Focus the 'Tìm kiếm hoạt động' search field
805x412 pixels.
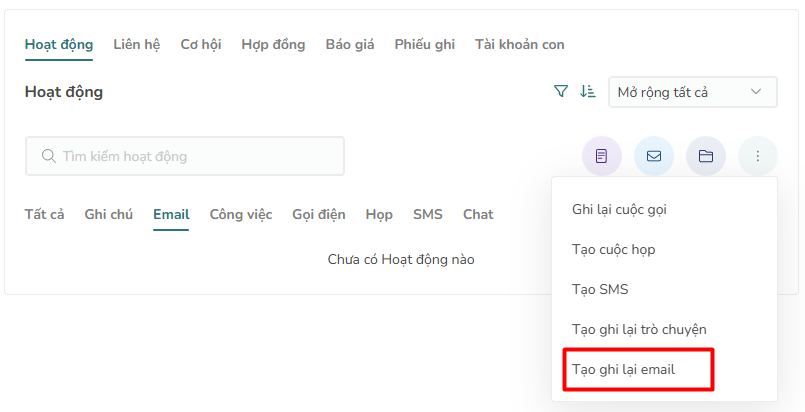tap(185, 156)
